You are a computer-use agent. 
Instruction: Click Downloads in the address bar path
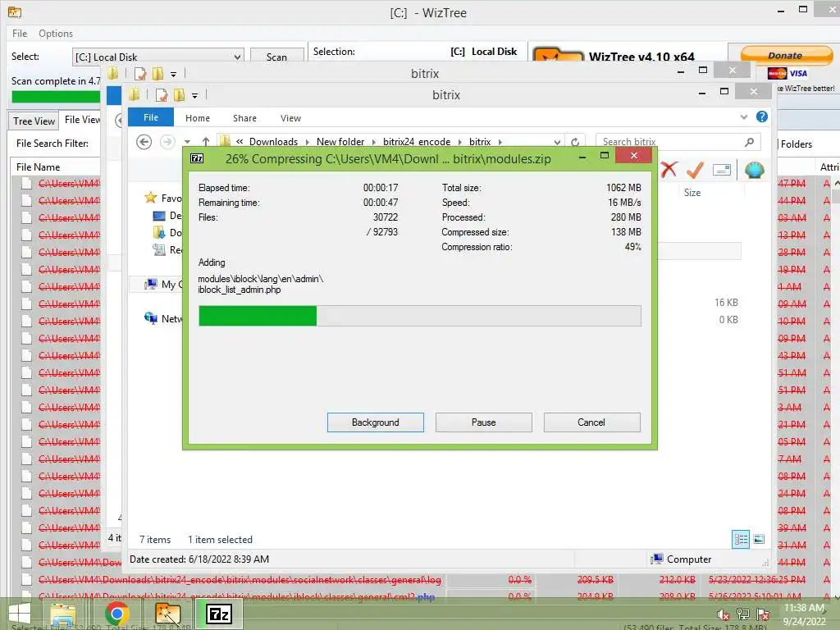[273, 141]
